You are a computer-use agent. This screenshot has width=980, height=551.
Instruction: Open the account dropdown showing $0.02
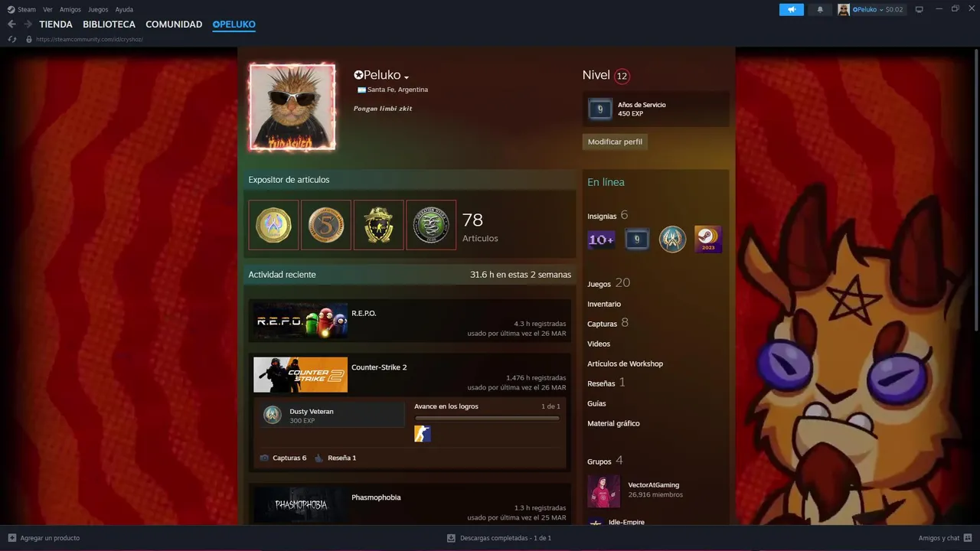click(877, 9)
